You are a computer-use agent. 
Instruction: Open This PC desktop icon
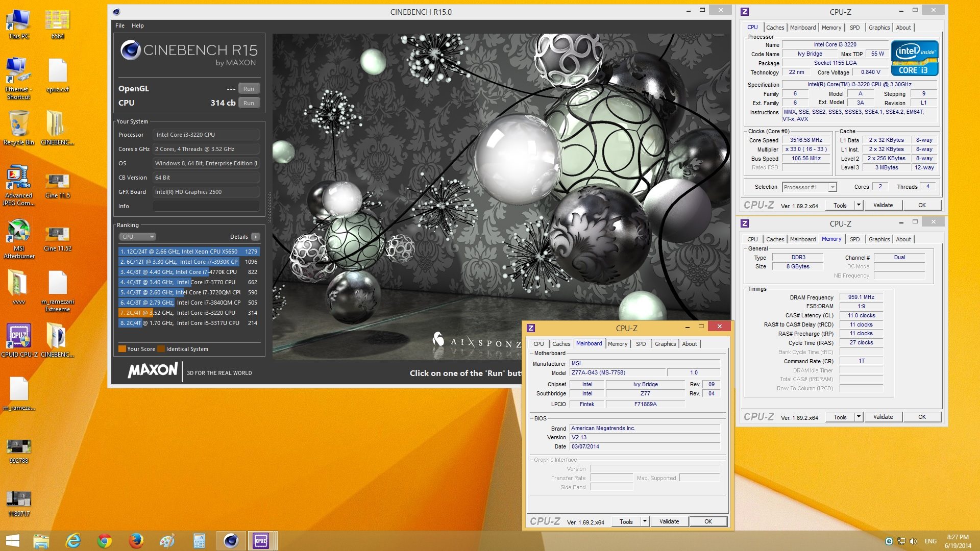pos(18,24)
